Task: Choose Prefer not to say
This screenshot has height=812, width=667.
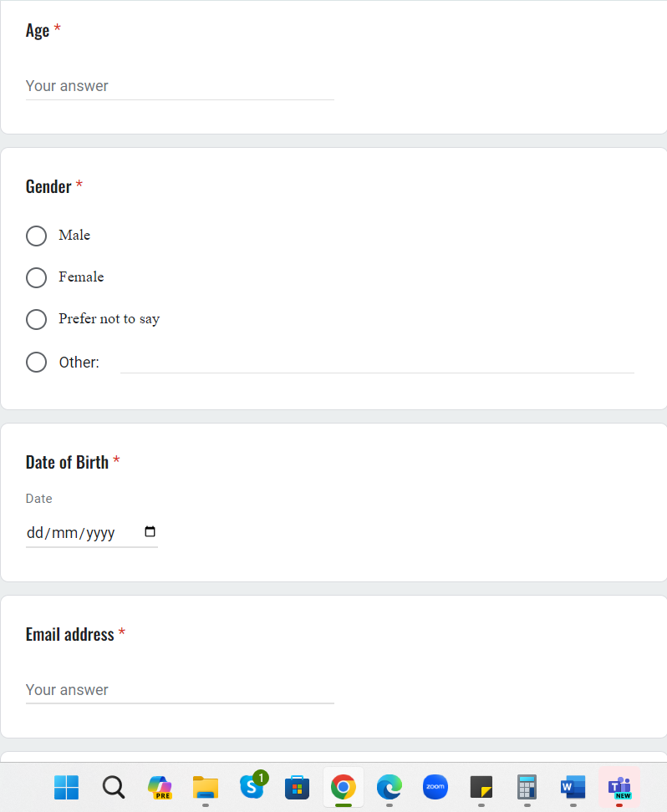Action: tap(36, 319)
